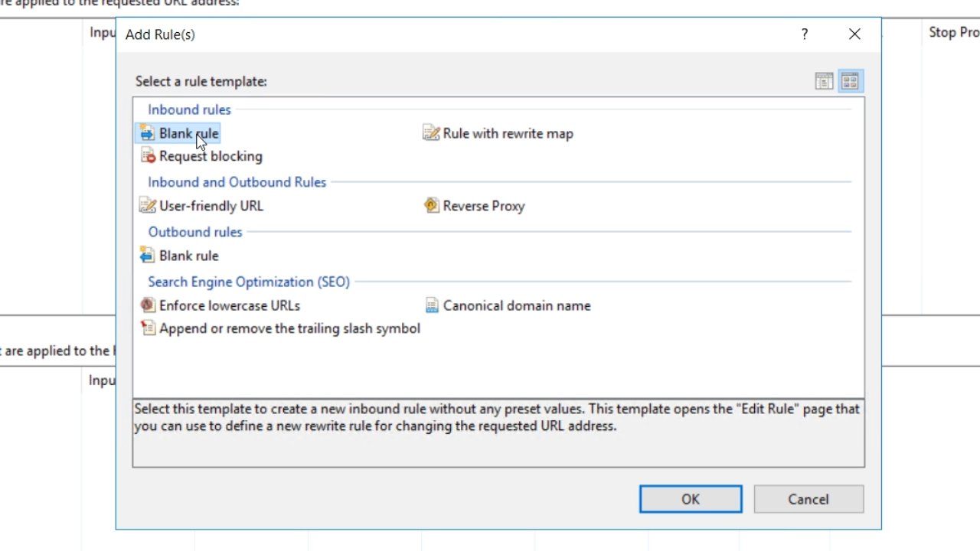Select the Reverse Proxy template
Screen dimensions: 980x551
coord(483,207)
